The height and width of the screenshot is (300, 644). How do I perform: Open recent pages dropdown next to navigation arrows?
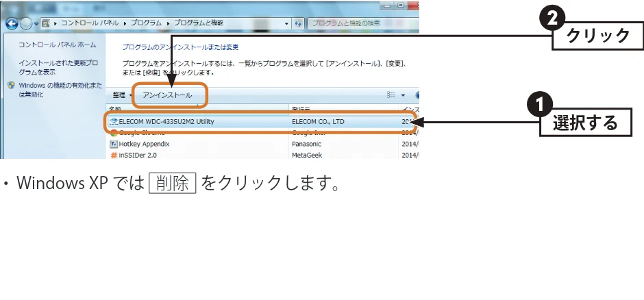[x=36, y=24]
